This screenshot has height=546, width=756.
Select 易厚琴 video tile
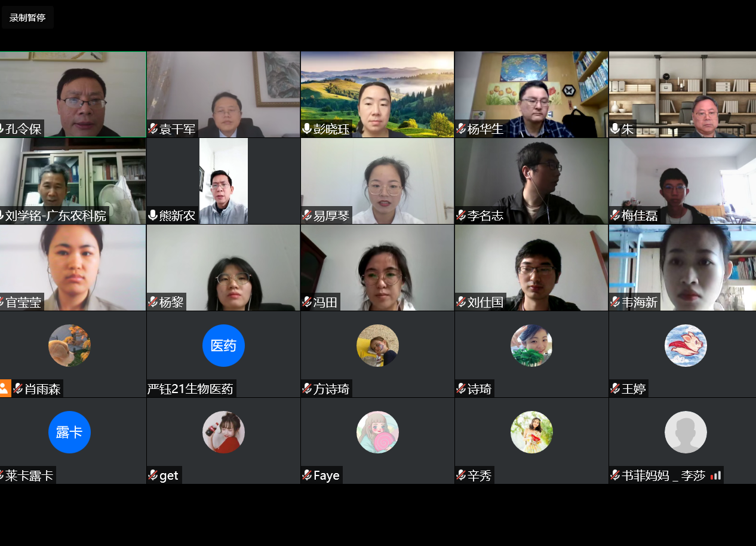pos(377,181)
